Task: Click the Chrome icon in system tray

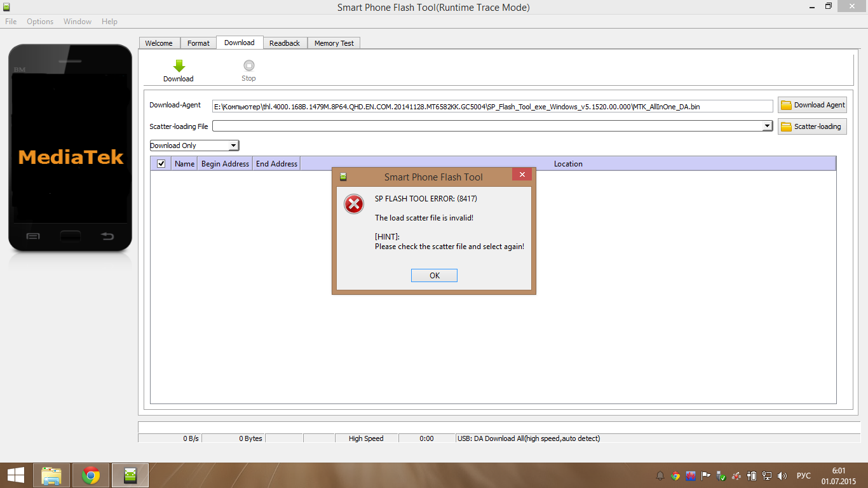Action: (675, 475)
